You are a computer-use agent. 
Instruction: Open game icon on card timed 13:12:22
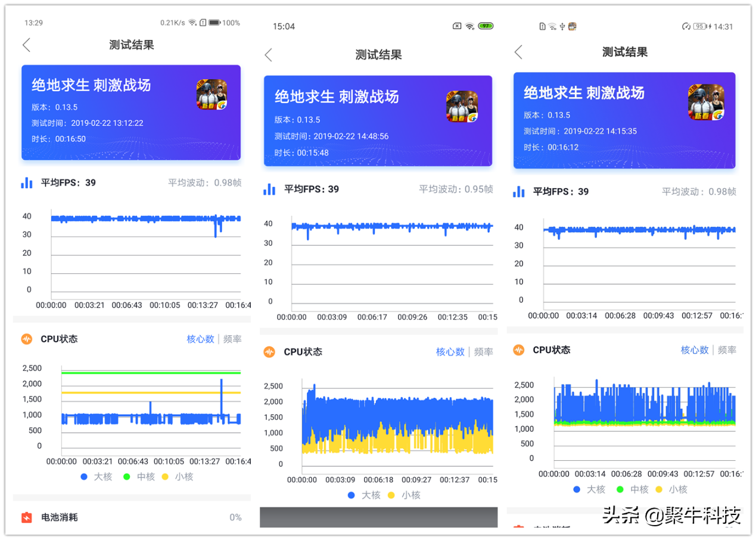(212, 94)
